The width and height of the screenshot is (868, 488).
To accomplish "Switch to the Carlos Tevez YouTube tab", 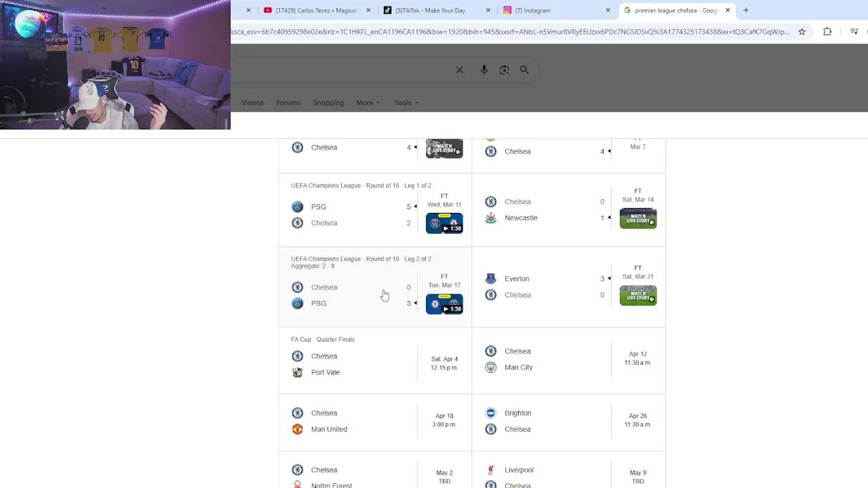I will tap(317, 10).
